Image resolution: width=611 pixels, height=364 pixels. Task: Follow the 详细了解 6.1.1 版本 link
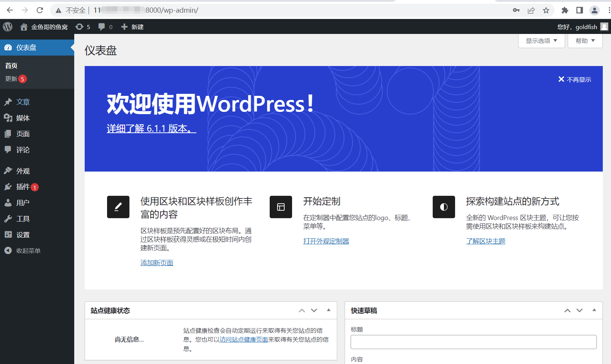tap(151, 128)
